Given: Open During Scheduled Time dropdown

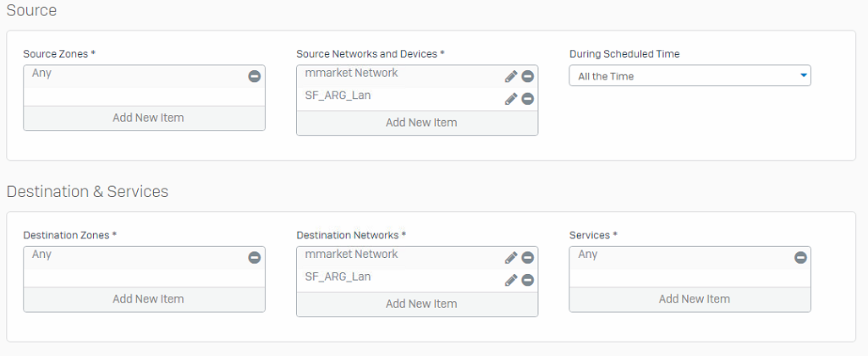Looking at the screenshot, I should coord(689,76).
